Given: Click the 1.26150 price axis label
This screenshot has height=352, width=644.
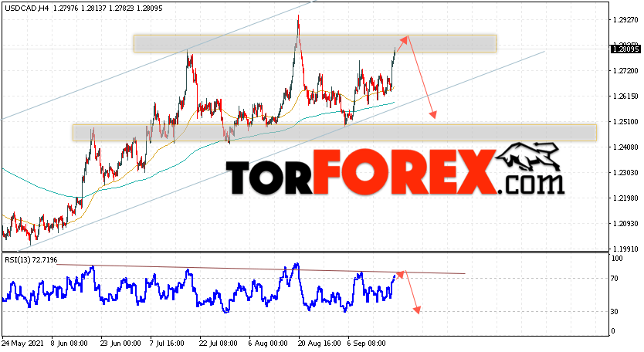Looking at the screenshot, I should coord(625,96).
